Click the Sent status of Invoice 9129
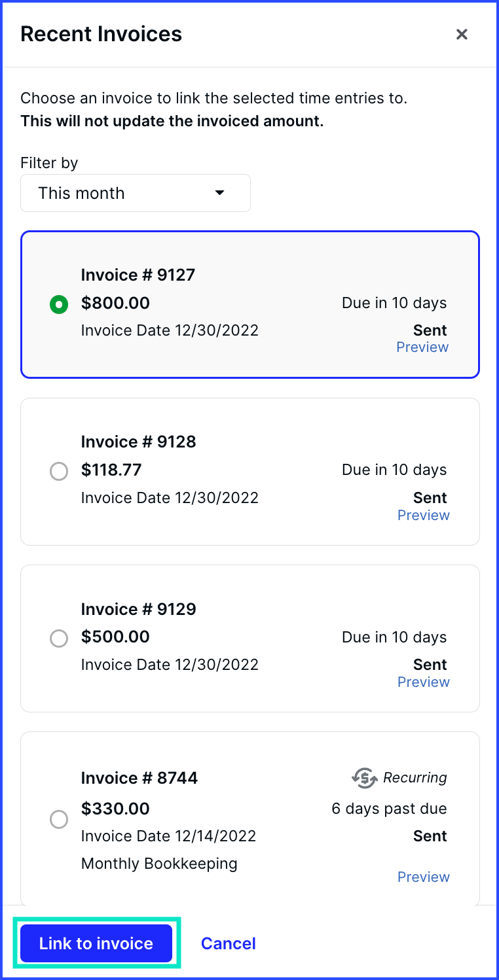The width and height of the screenshot is (499, 980). pos(430,665)
